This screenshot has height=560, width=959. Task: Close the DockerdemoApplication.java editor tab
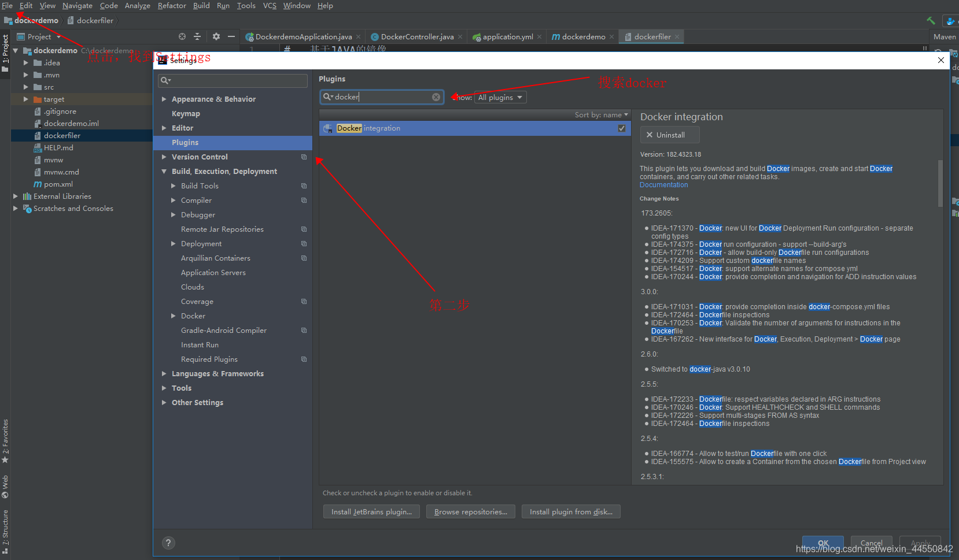click(x=359, y=37)
